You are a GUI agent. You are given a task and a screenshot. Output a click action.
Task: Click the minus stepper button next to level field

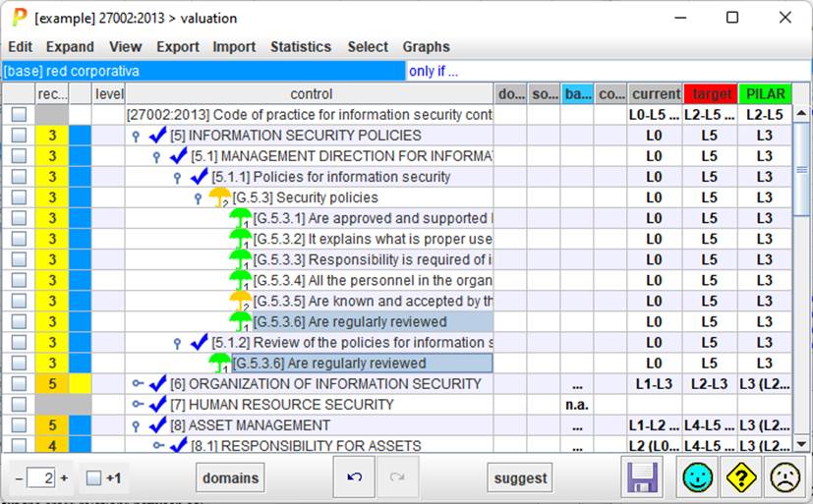20,478
